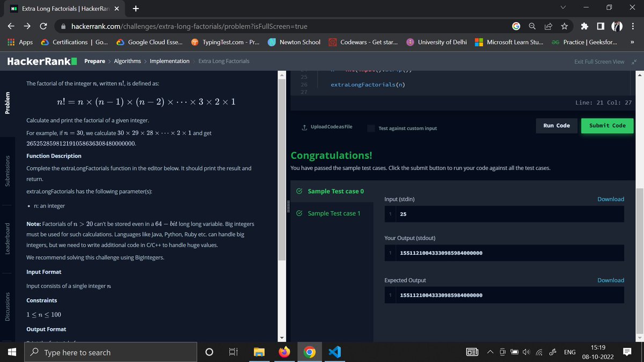Click the Cortana circle on taskbar
This screenshot has height=362, width=644.
click(210, 352)
